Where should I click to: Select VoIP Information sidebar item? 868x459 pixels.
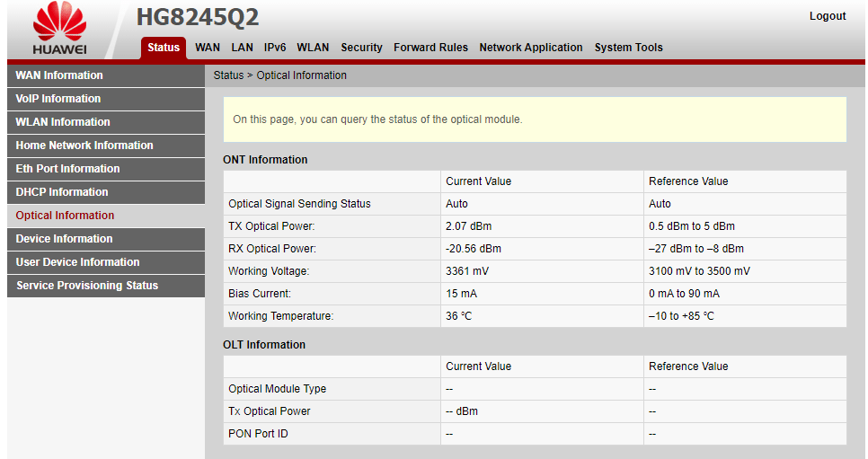tap(58, 99)
